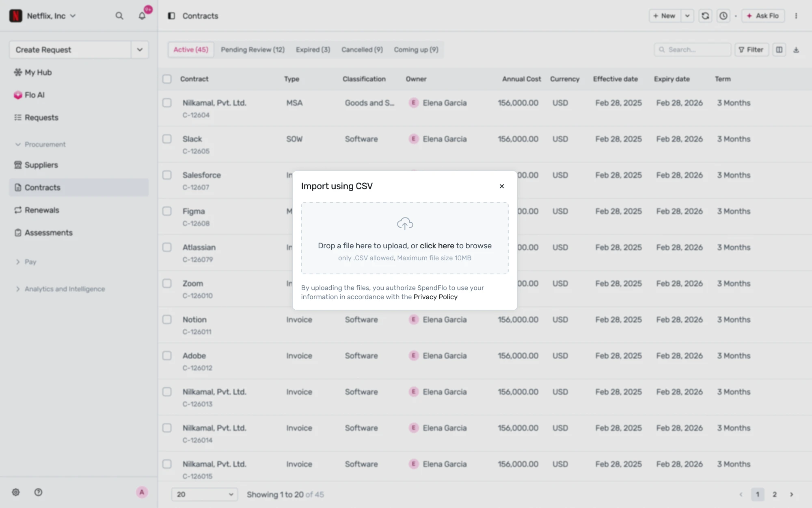Open the Slack contract name

(x=192, y=139)
